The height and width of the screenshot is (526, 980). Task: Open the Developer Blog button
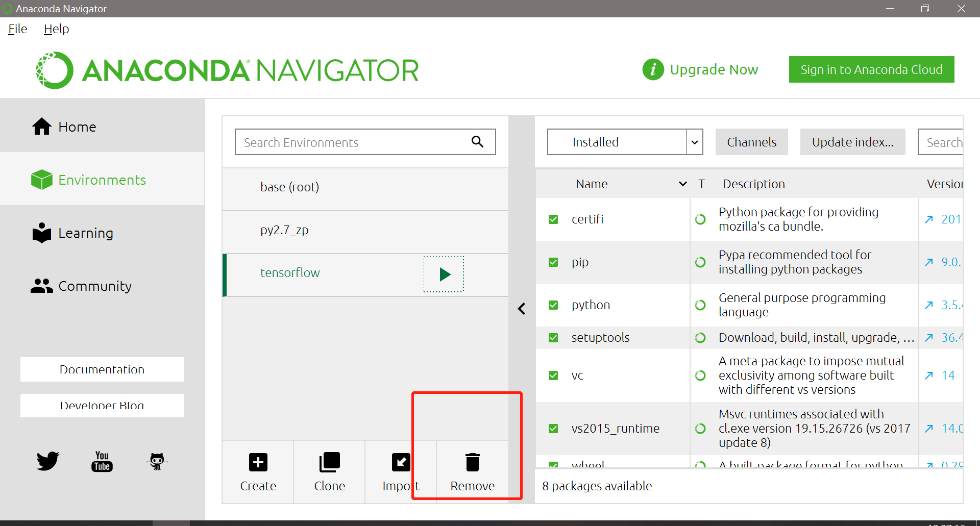point(102,406)
